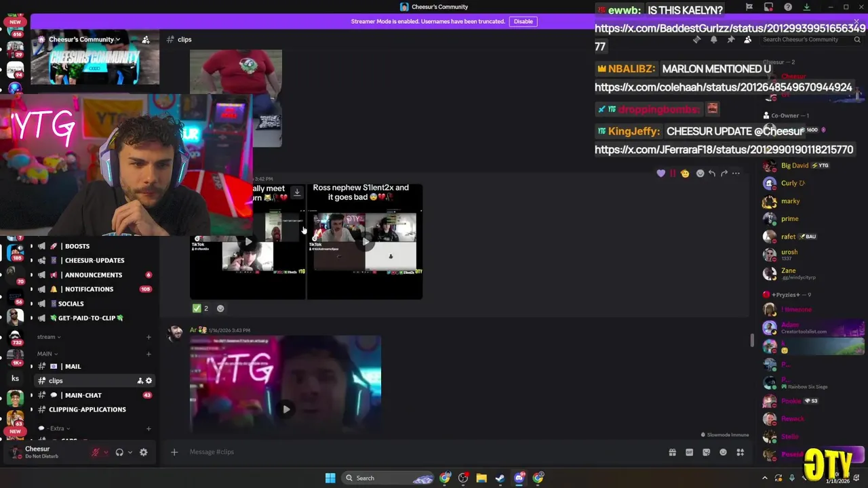Collapse the MAIN category
Viewport: 868px width, 488px height.
click(47, 354)
